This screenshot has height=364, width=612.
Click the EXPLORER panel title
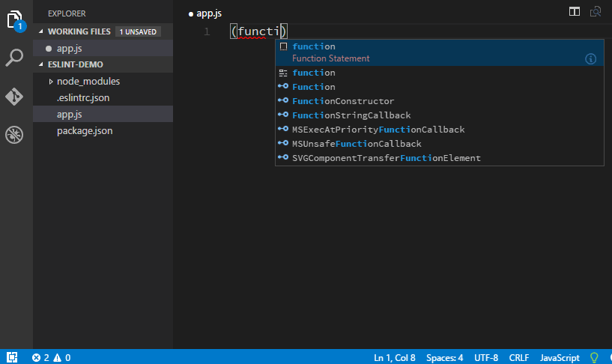tap(67, 13)
